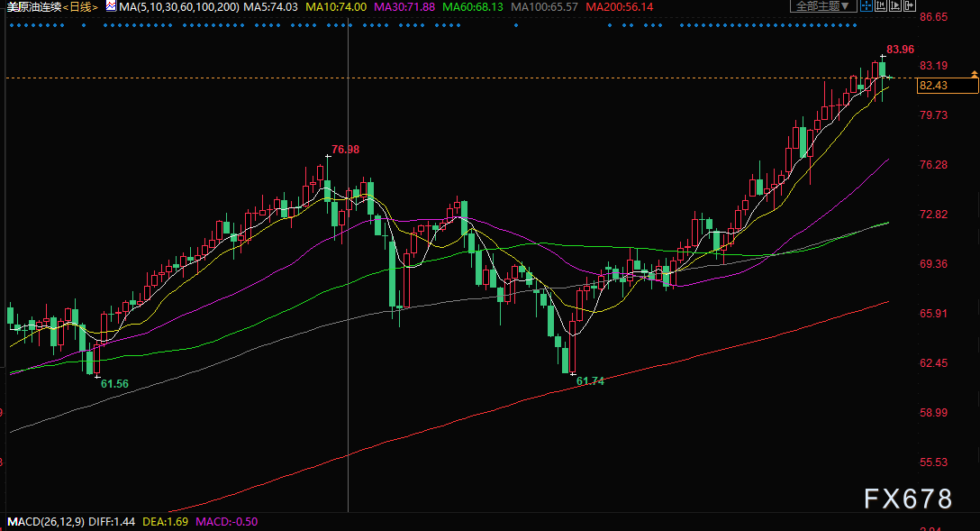
Task: Click the MA indicator chart icon
Action: 111,6
